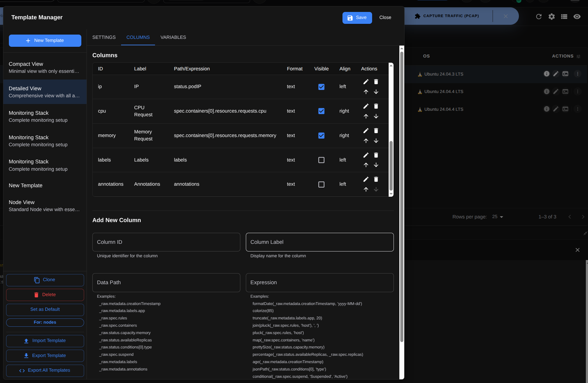Open info for Ubuntu 24.04.3 LTS row

546,74
